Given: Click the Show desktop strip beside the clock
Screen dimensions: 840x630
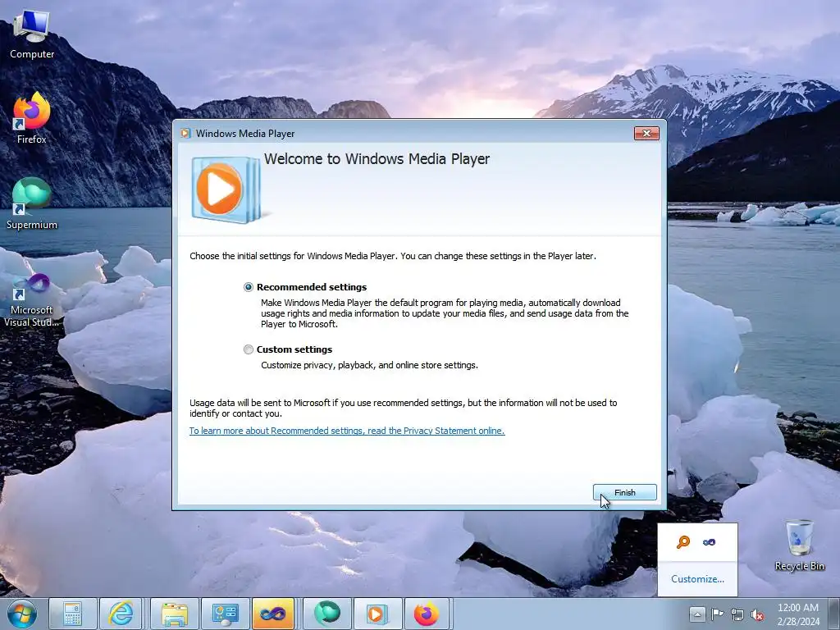Looking at the screenshot, I should coord(834,614).
